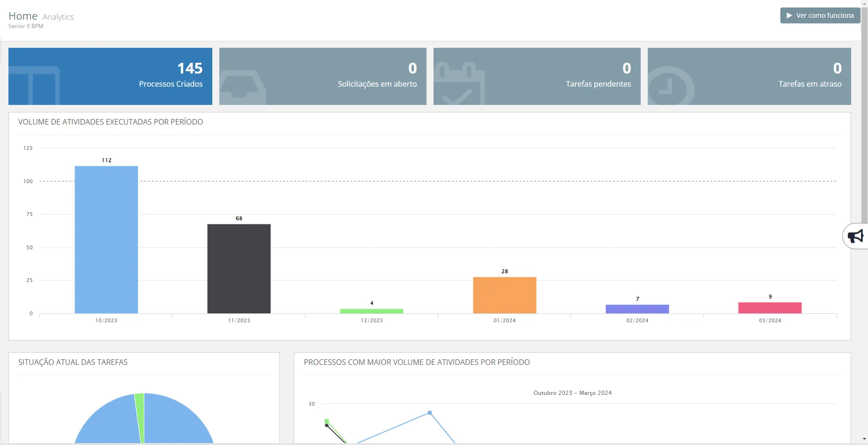
Task: Click the Home page title
Action: click(x=23, y=16)
